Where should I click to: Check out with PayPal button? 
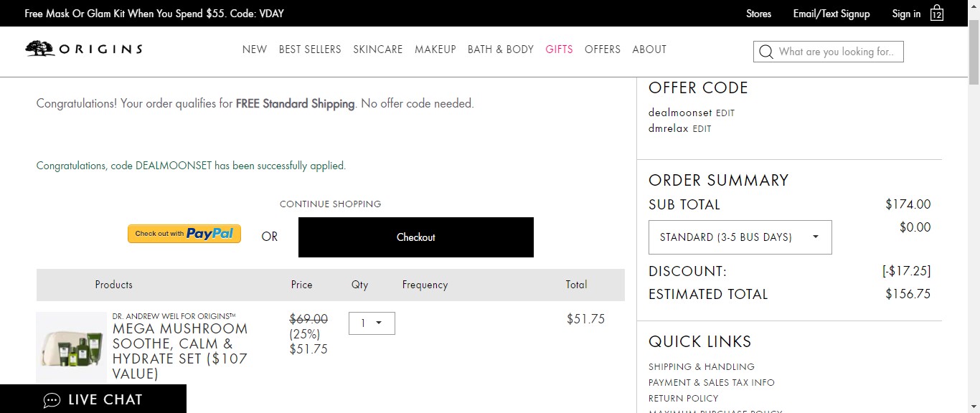(x=184, y=234)
